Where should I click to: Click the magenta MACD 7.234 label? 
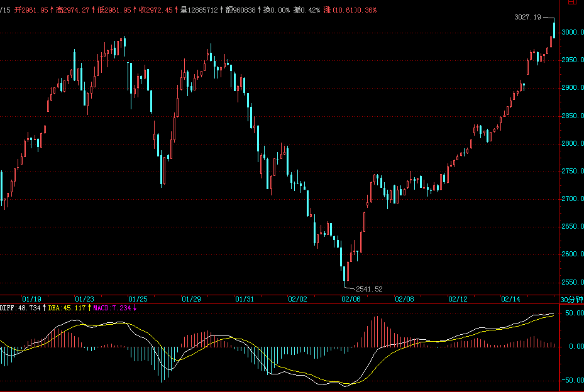pos(111,308)
